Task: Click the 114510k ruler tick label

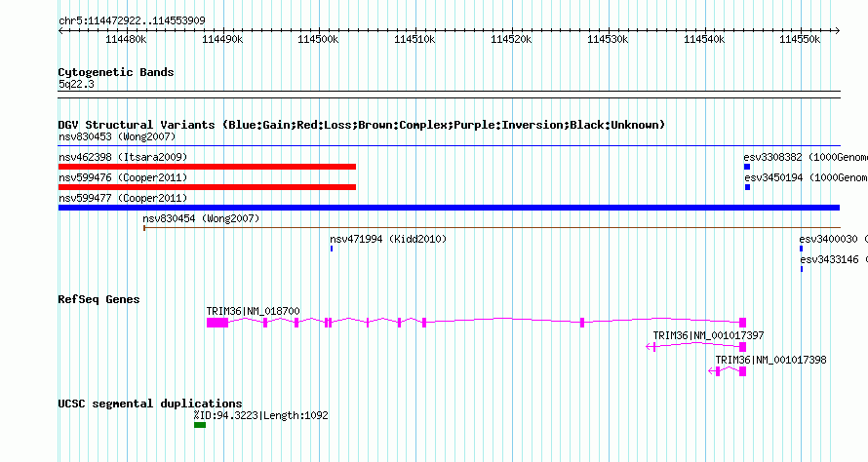Action: point(414,39)
